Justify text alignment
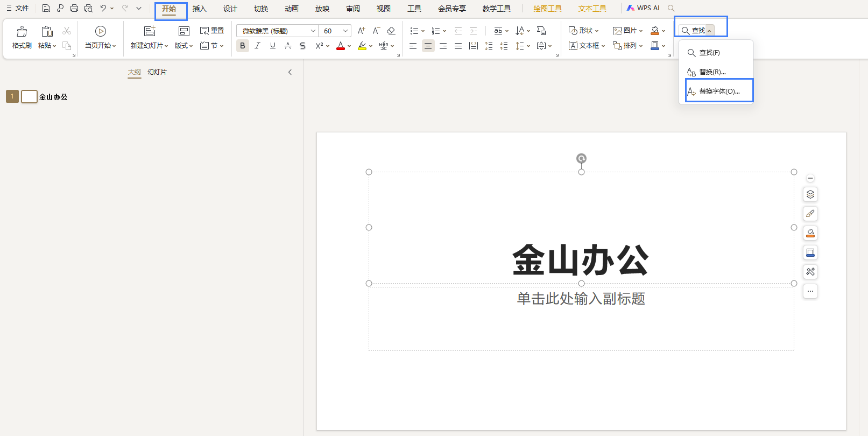The height and width of the screenshot is (436, 868). [x=458, y=46]
